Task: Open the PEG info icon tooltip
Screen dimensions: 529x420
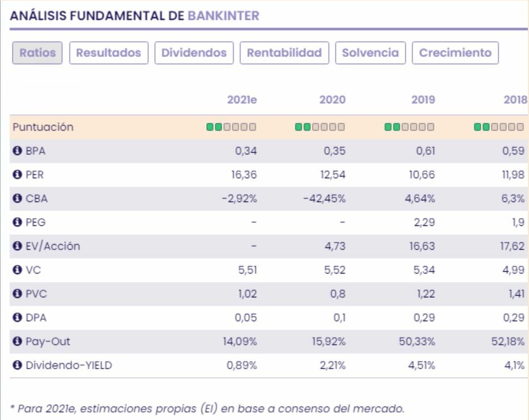Action: pos(17,222)
